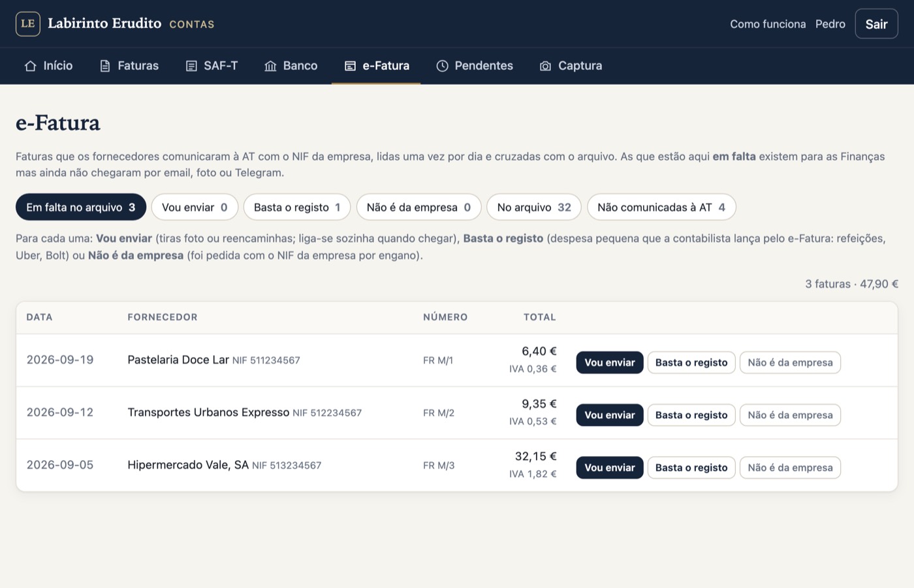This screenshot has width=914, height=588.
Task: Click the LE logo badge
Action: click(28, 23)
